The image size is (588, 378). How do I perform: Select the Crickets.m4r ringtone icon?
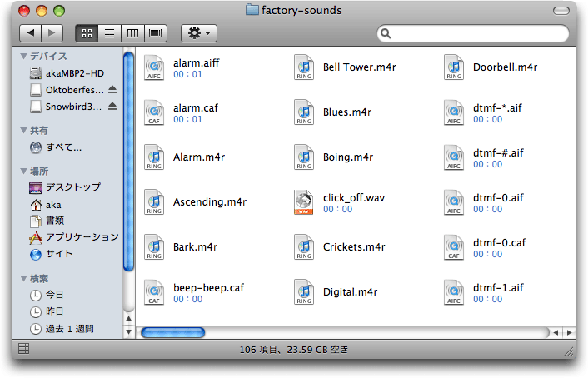pyautogui.click(x=304, y=247)
